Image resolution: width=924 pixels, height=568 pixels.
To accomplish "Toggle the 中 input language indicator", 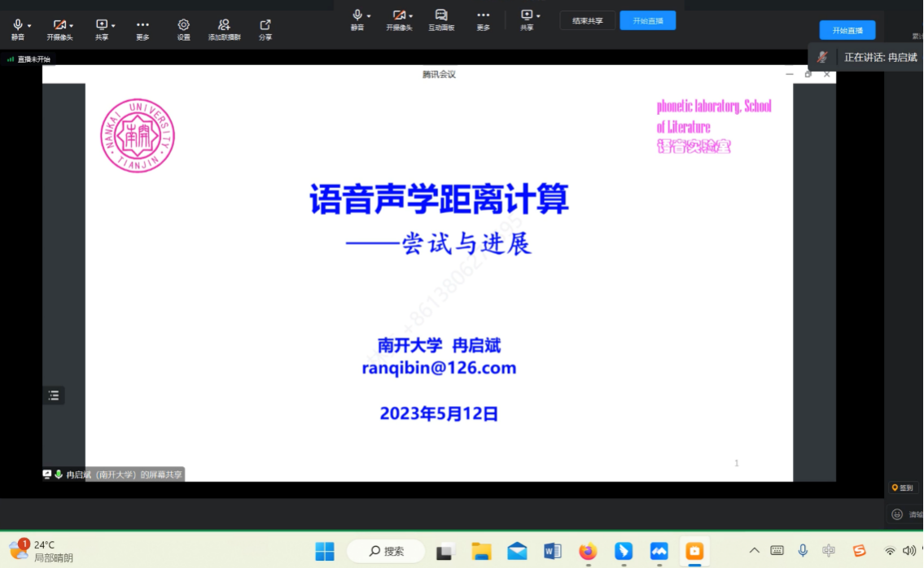I will [829, 551].
